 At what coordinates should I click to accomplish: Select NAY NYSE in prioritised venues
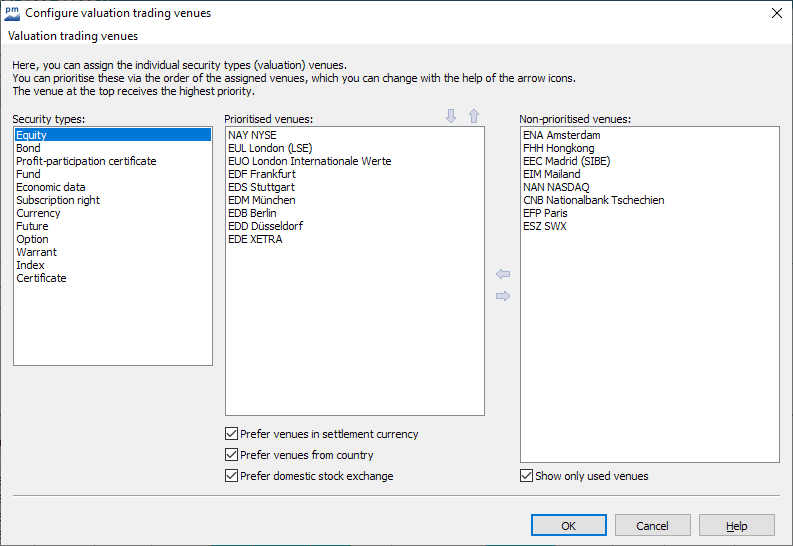tap(252, 135)
